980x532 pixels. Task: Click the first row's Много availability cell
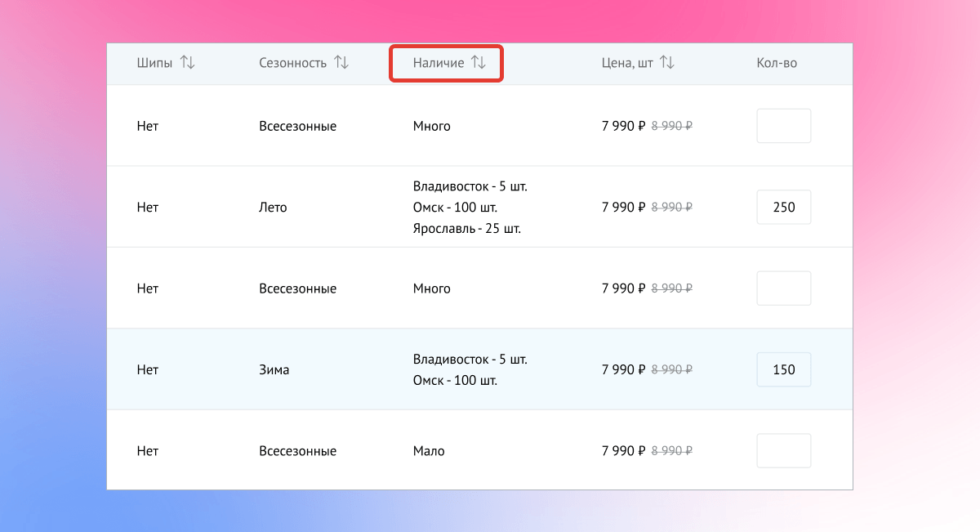(x=431, y=126)
